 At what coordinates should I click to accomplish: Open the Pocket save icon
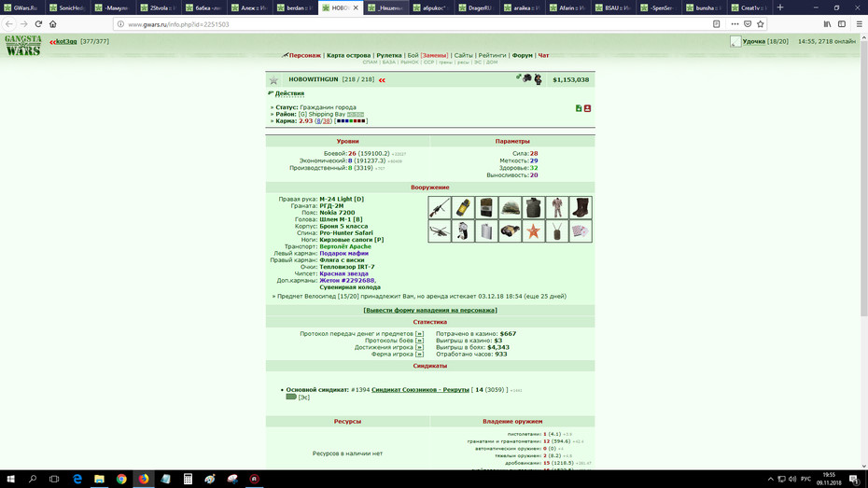(748, 23)
